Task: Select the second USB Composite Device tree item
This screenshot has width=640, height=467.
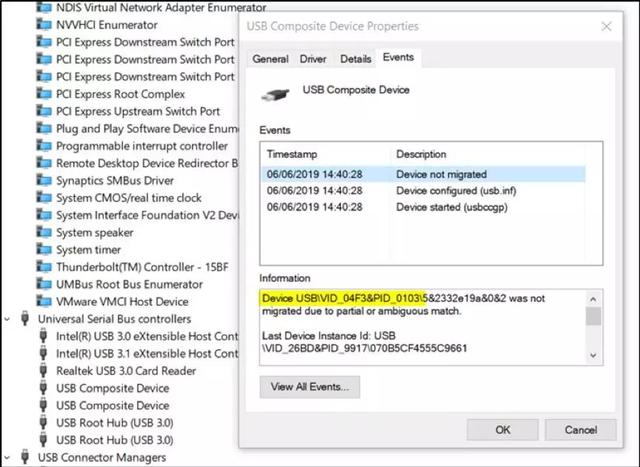Action: coord(113,405)
